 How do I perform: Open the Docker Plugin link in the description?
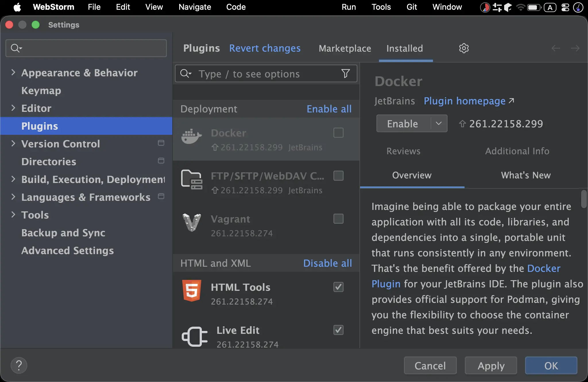[x=544, y=268]
